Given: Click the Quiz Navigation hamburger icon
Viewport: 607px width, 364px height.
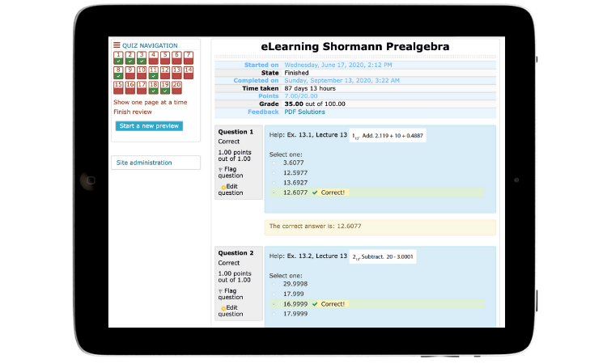Looking at the screenshot, I should pyautogui.click(x=117, y=45).
